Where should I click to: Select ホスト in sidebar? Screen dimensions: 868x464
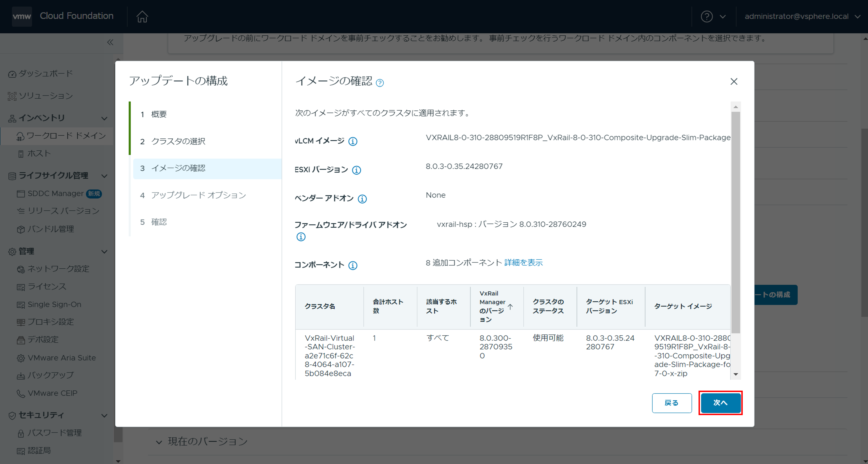click(39, 154)
